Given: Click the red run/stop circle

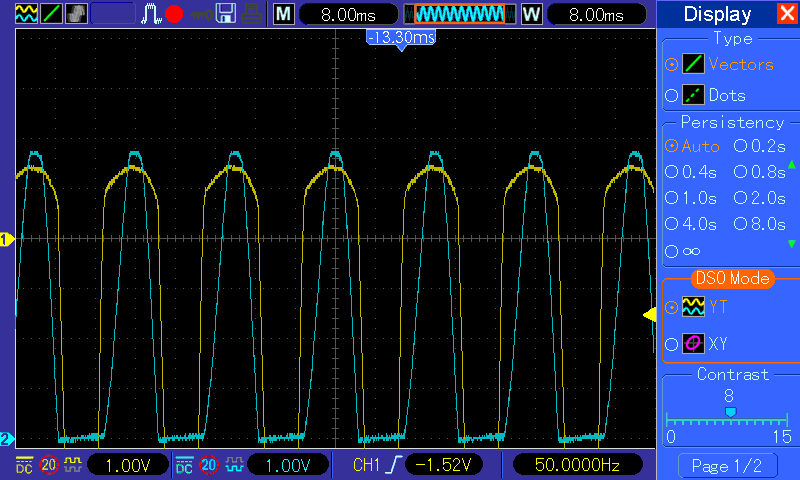Looking at the screenshot, I should coord(174,14).
